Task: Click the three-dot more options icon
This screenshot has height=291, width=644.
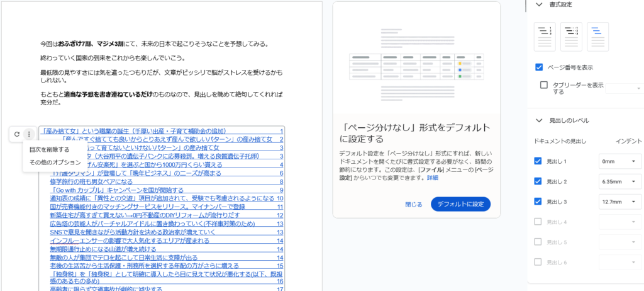Action: tap(28, 134)
